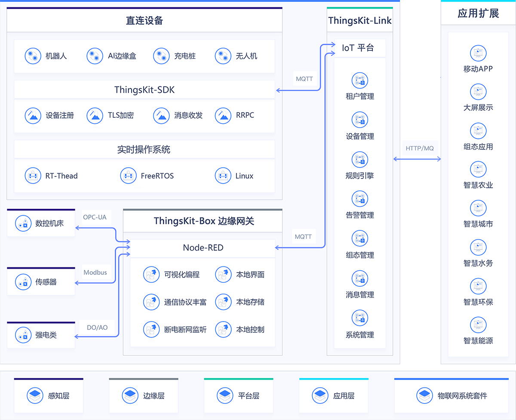Click the OPC-UA protocol label
This screenshot has width=516, height=420.
tap(95, 218)
